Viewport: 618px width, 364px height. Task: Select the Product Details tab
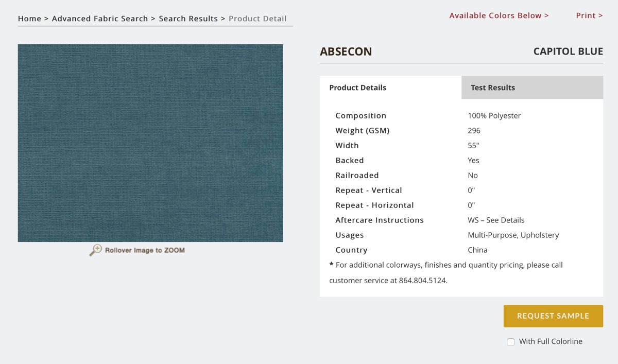(x=357, y=88)
